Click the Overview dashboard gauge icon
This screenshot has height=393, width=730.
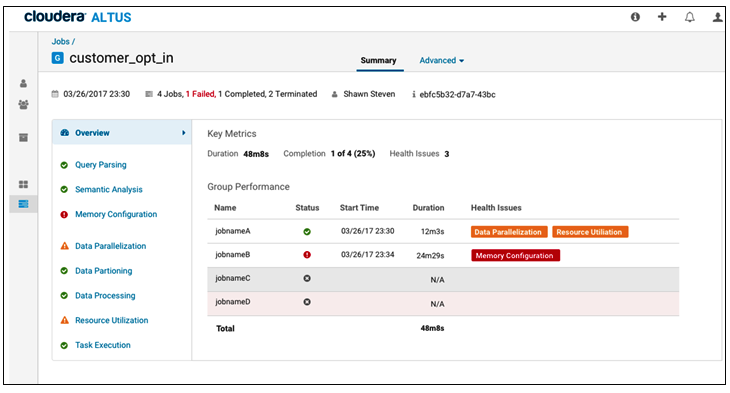point(65,133)
